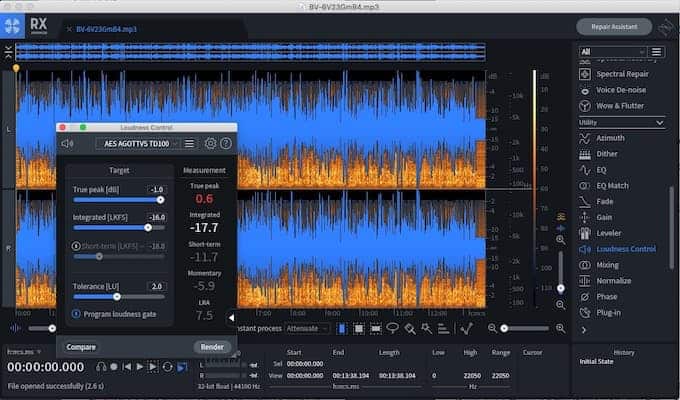Zoom in on the time axis
680x400 pixels.
(560, 329)
